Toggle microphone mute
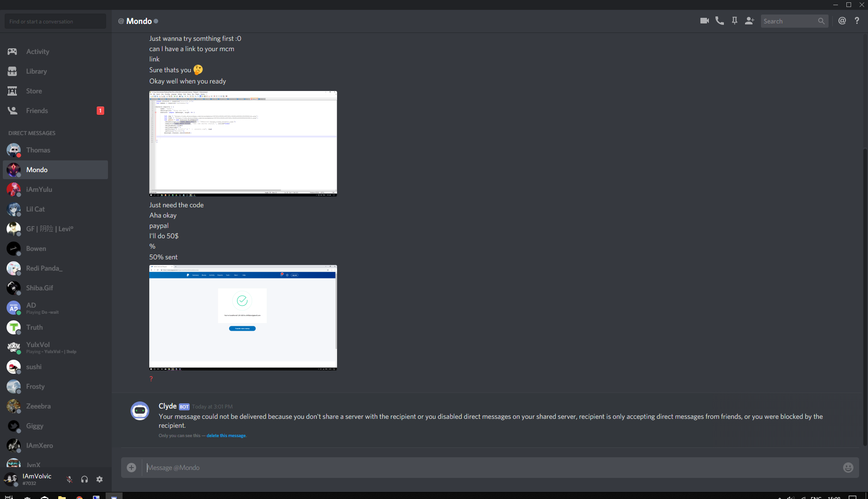 pyautogui.click(x=69, y=479)
